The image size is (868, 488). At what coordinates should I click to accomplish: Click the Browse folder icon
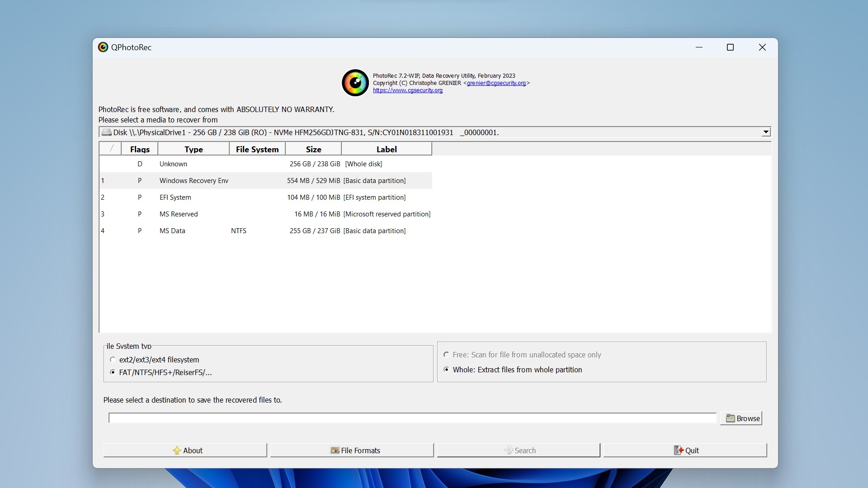730,418
